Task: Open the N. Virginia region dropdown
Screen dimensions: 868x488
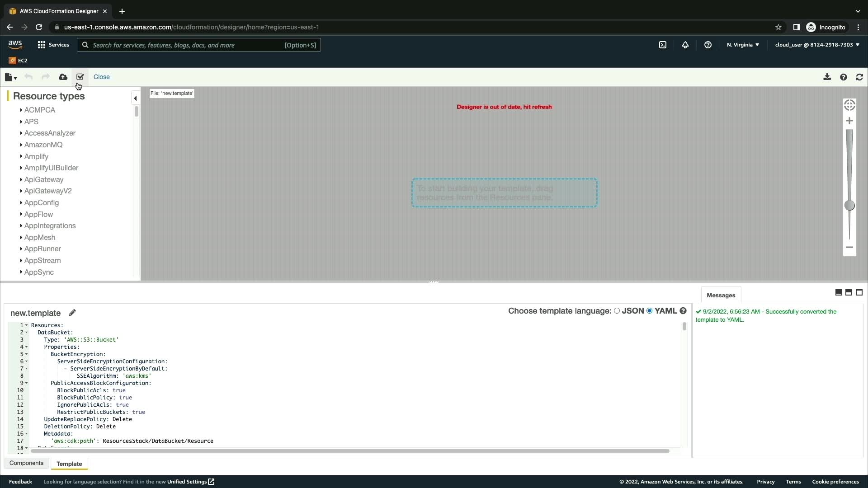Action: pyautogui.click(x=743, y=45)
